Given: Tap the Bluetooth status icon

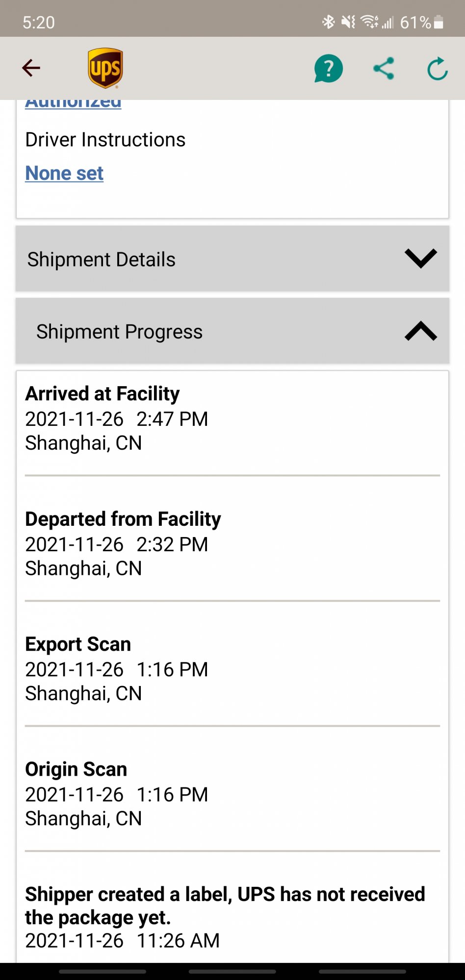Looking at the screenshot, I should point(328,22).
